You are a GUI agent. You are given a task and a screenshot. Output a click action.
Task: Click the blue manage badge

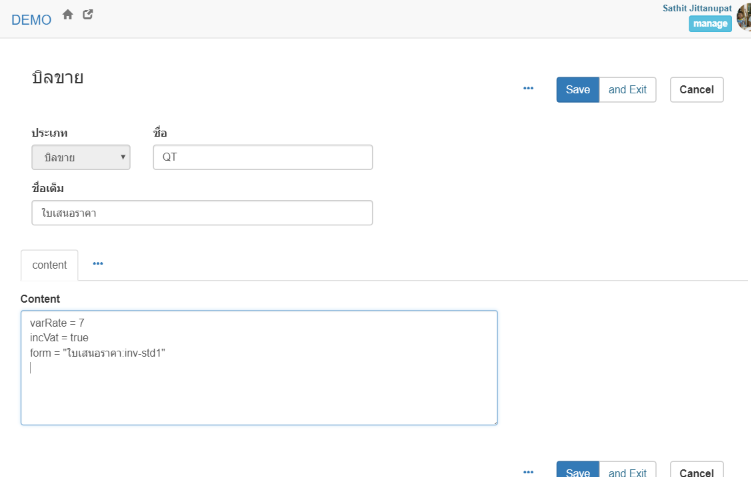pos(709,24)
